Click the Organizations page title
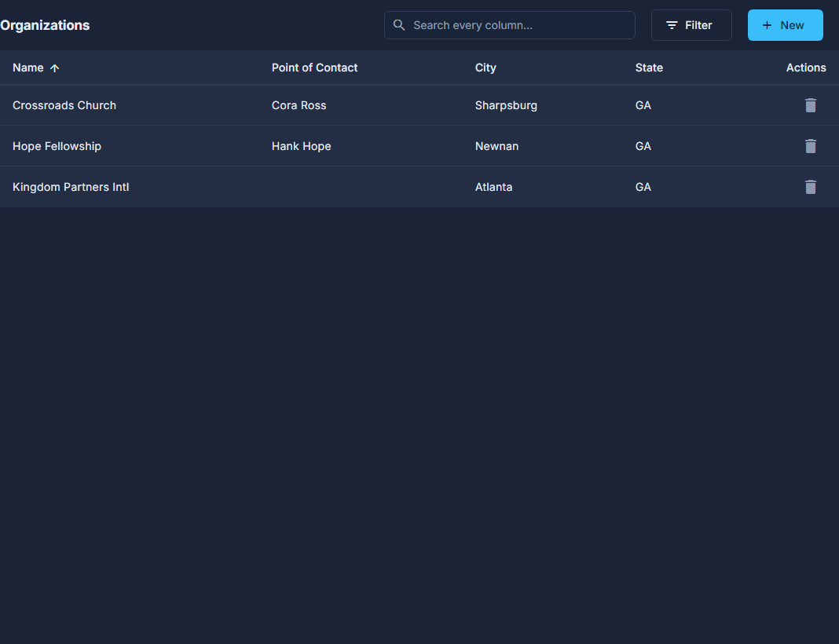The image size is (839, 644). point(45,25)
